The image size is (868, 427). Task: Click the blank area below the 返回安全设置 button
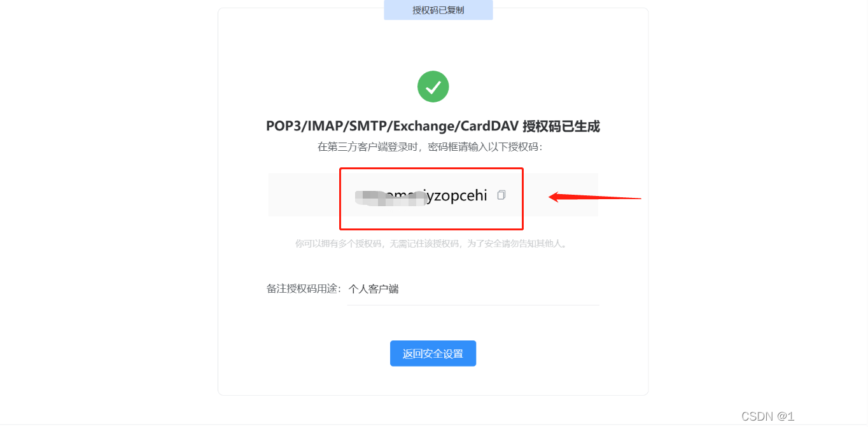click(433, 381)
